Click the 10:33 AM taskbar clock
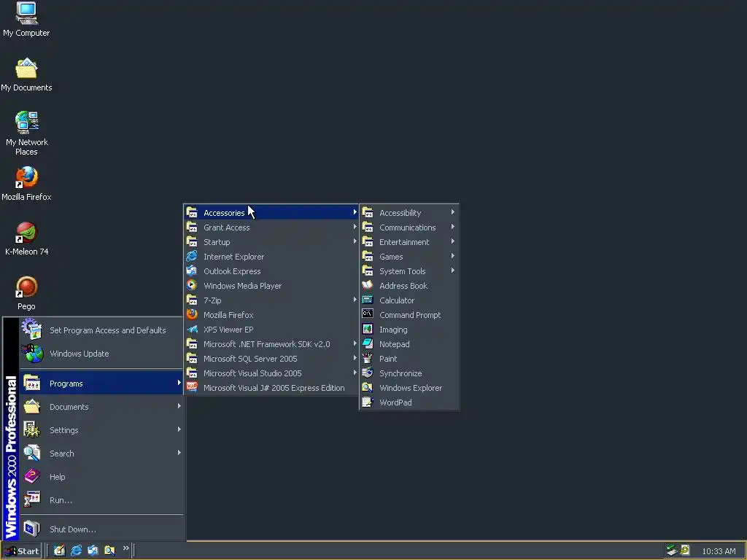 click(x=719, y=551)
